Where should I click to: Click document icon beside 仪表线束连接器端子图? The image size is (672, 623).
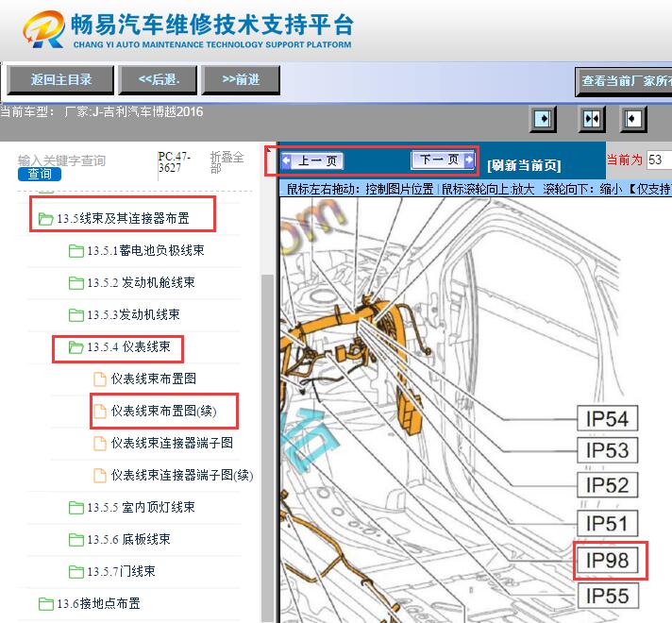pos(100,444)
